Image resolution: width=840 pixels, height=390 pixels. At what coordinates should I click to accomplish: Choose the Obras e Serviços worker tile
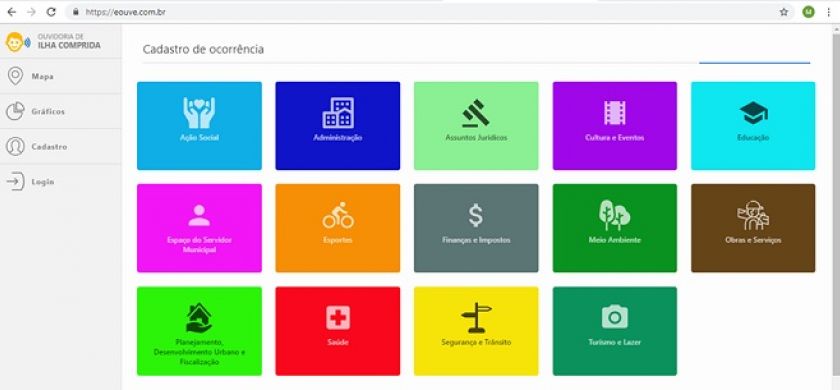pyautogui.click(x=753, y=228)
